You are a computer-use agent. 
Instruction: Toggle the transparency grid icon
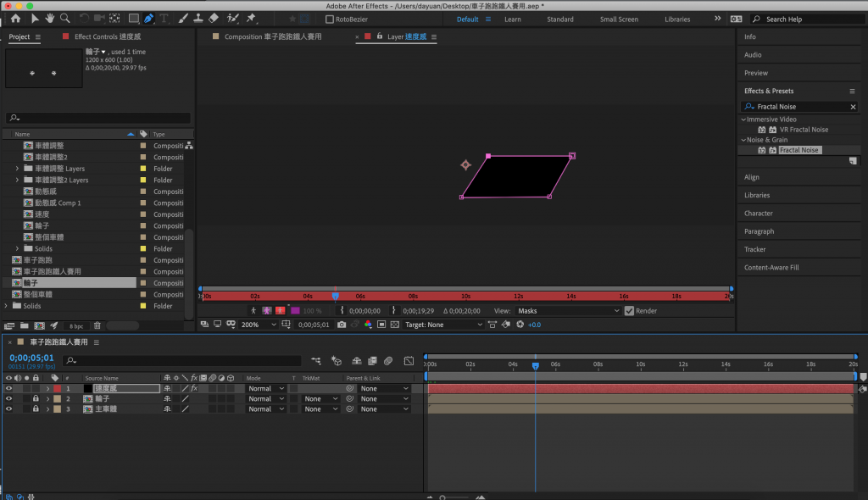pyautogui.click(x=395, y=325)
